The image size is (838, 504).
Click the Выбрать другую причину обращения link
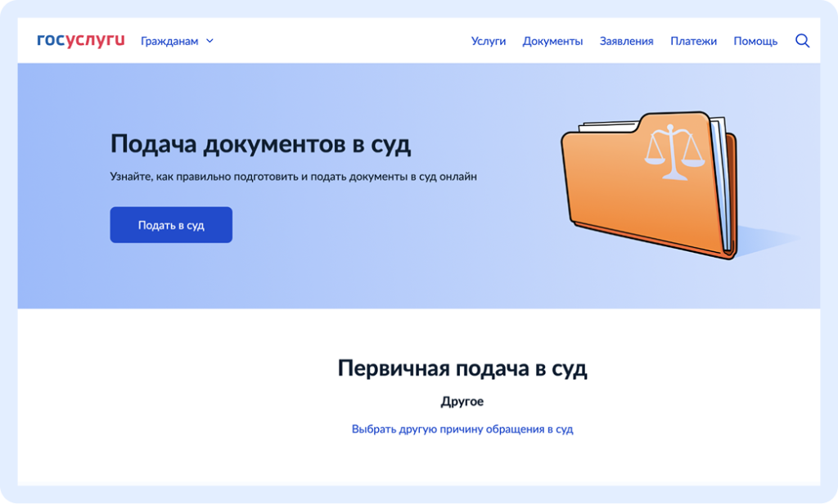point(462,429)
